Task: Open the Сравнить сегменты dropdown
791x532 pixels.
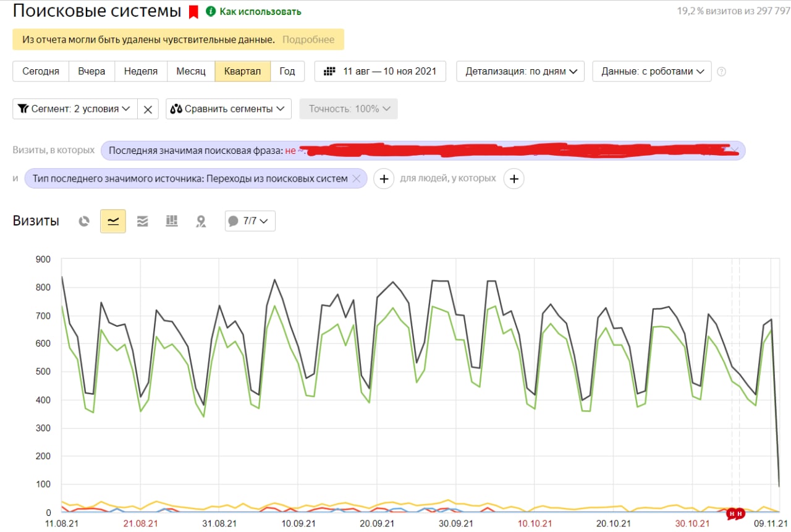Action: pos(228,109)
